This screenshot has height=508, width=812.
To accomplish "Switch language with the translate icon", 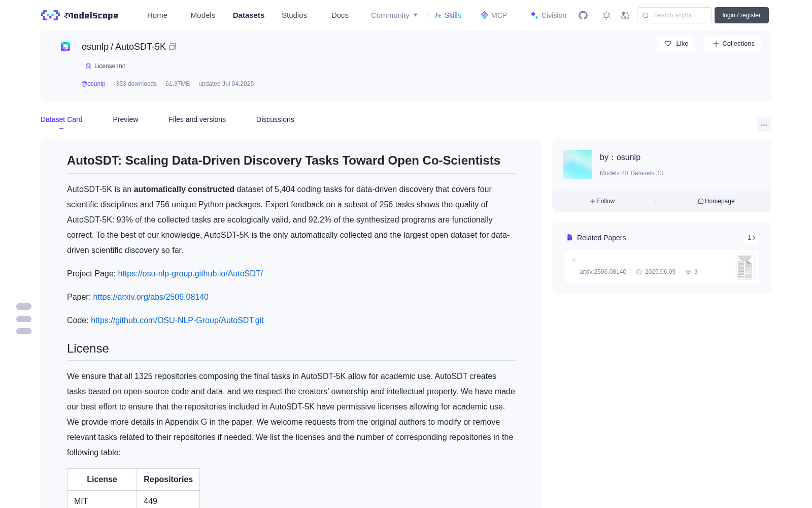I will tap(625, 15).
